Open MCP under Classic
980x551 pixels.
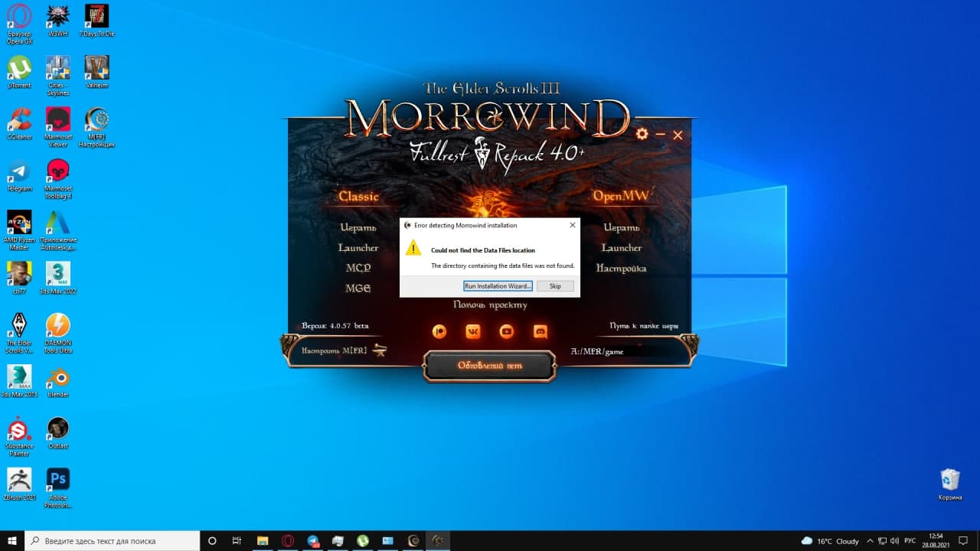(358, 269)
